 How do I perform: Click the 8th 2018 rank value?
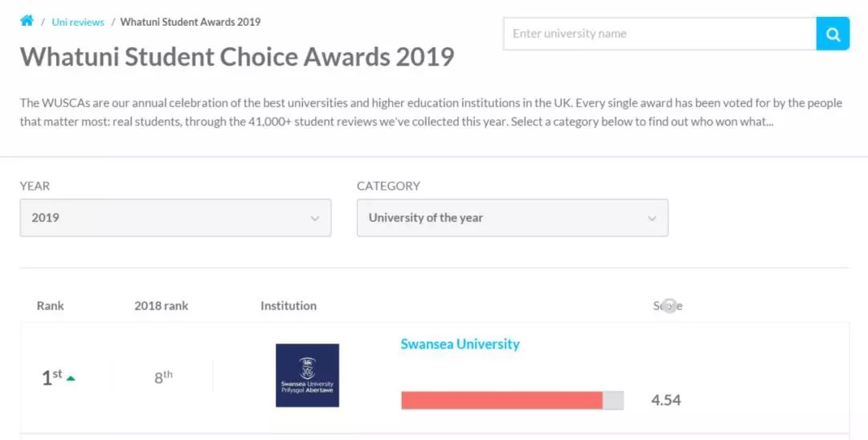click(x=163, y=376)
